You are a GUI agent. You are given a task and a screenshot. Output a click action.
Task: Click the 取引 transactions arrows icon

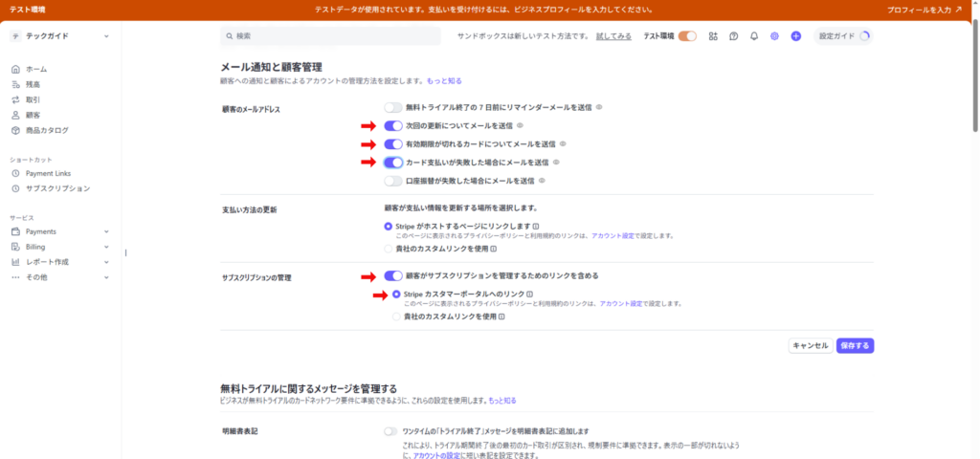coord(15,99)
